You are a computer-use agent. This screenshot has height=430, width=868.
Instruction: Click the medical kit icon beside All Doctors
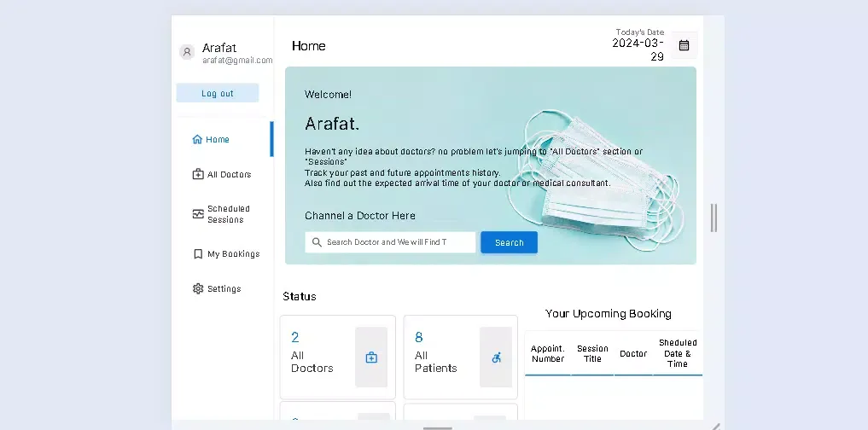198,174
